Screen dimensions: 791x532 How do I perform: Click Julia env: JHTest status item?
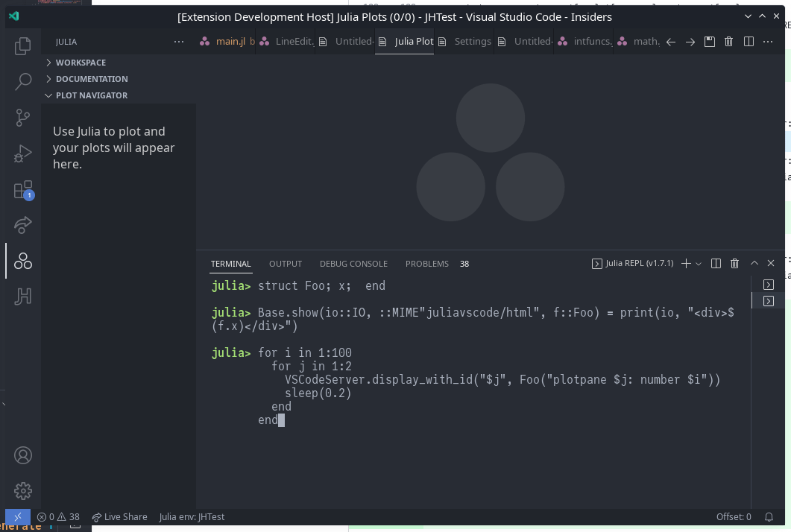tap(192, 517)
